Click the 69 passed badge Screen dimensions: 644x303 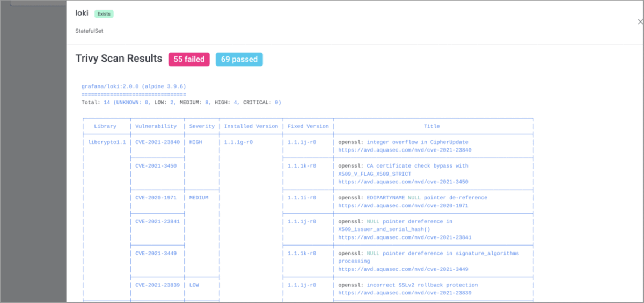(239, 59)
